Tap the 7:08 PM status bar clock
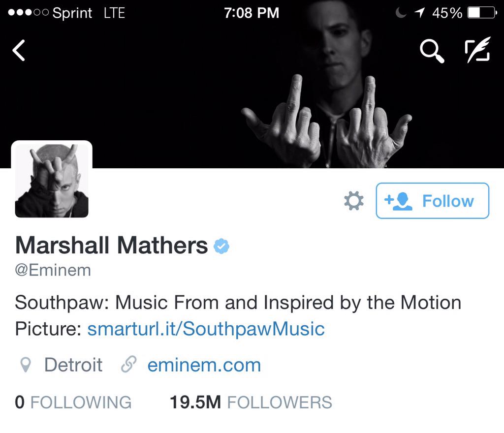 pyautogui.click(x=252, y=13)
